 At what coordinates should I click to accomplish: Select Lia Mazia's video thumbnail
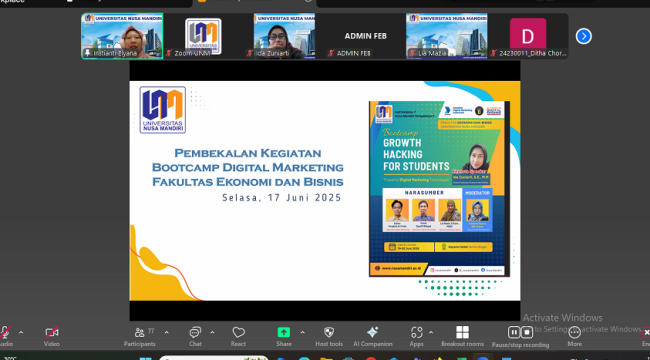pos(446,36)
